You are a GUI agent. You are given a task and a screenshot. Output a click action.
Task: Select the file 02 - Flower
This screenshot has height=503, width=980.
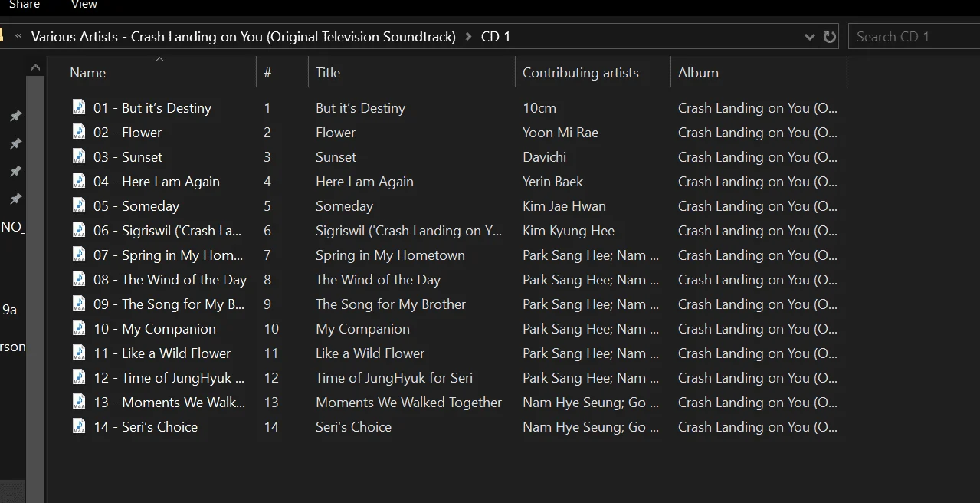[127, 133]
